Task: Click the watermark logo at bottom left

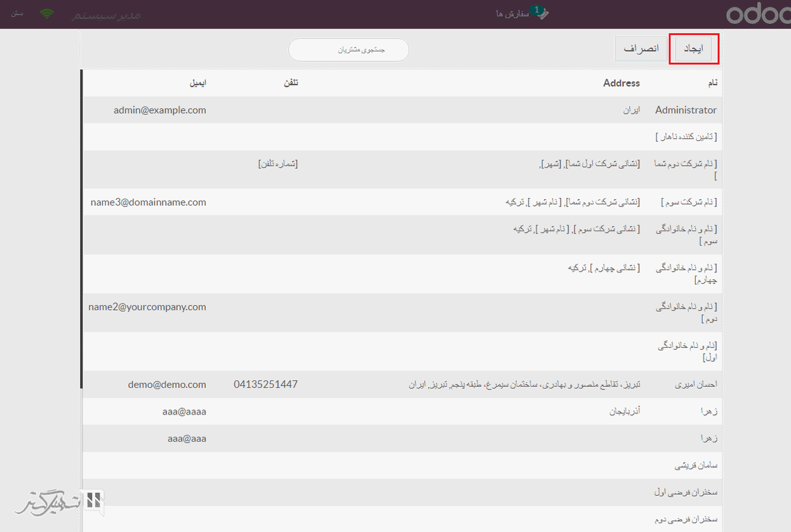Action: 58,503
